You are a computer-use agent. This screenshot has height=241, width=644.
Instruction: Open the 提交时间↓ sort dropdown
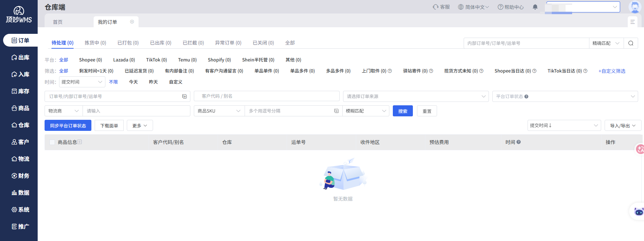point(564,125)
